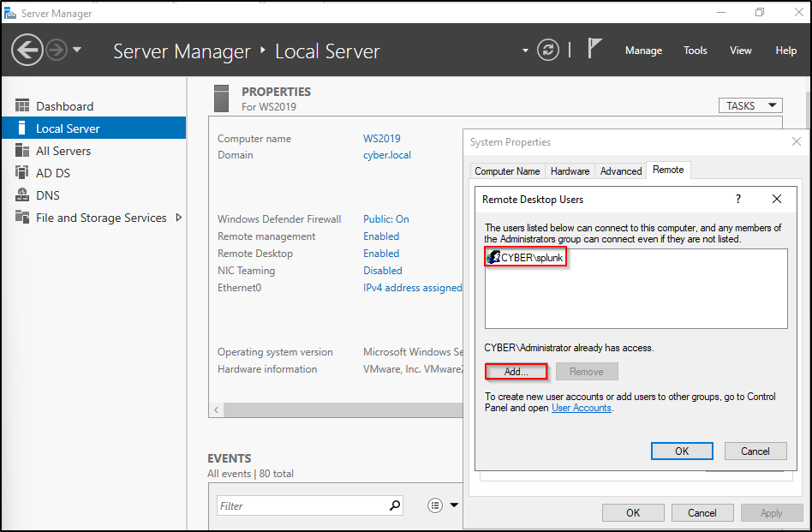Open the dropdown arrow left of refresh icon

point(525,51)
